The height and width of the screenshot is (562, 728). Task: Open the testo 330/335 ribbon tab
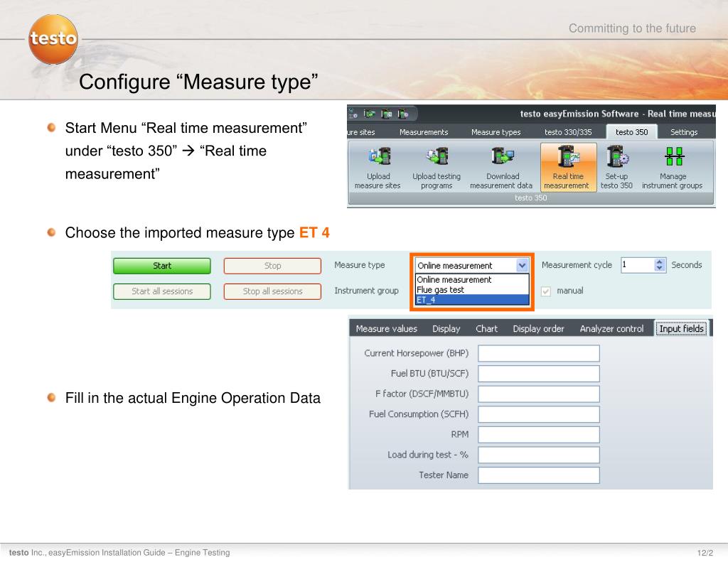(568, 132)
